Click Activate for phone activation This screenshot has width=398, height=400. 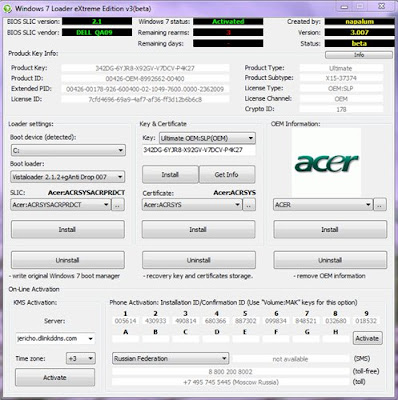[367, 338]
